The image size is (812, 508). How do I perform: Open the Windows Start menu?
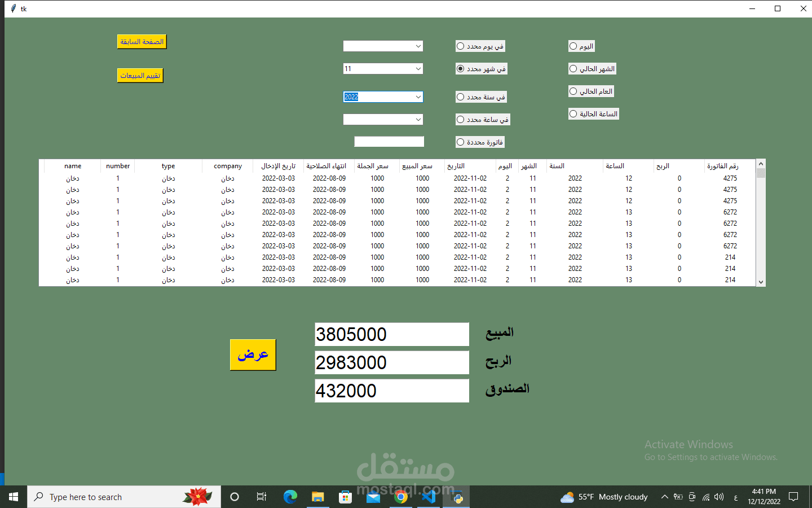point(14,497)
